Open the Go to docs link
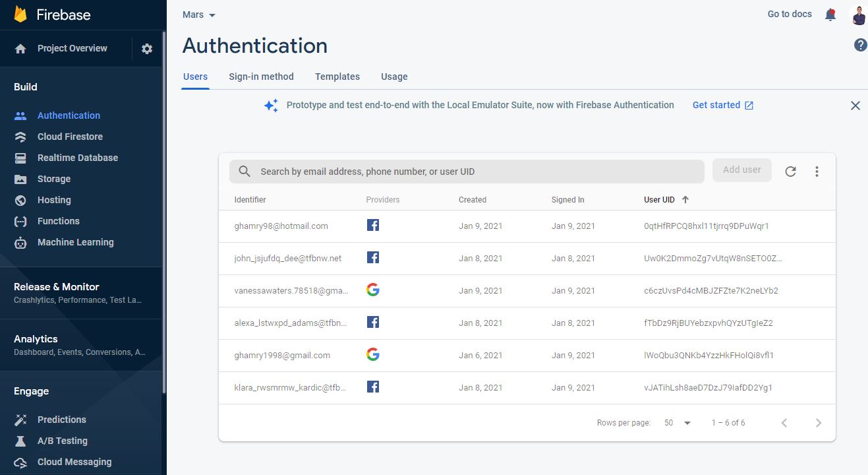The height and width of the screenshot is (475, 868). (x=790, y=14)
